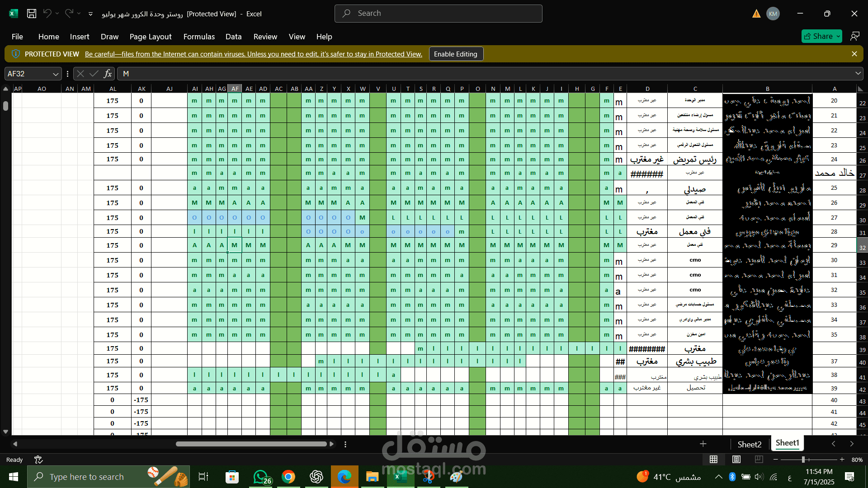Open Task View on the taskbar
Screen dimensions: 868x488
click(x=203, y=477)
